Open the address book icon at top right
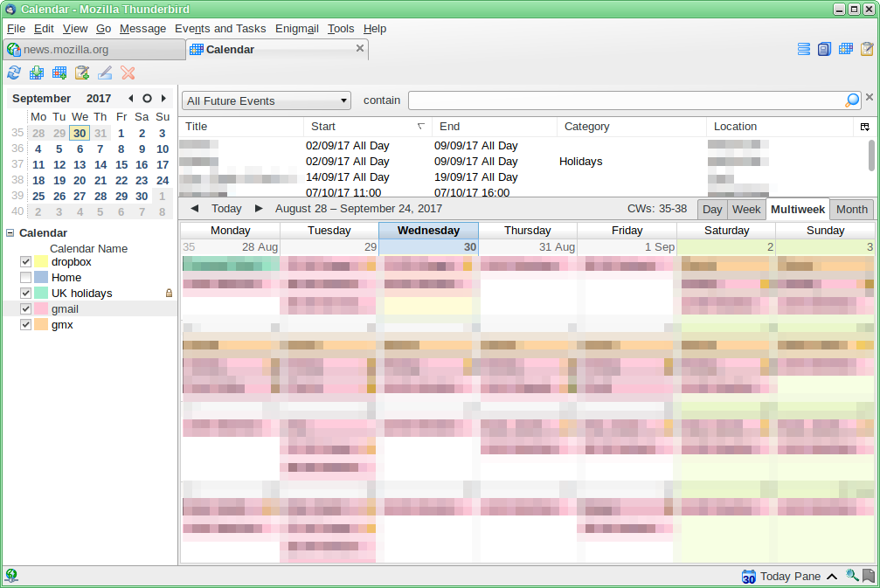Screen dimensions: 880x588 (824, 50)
